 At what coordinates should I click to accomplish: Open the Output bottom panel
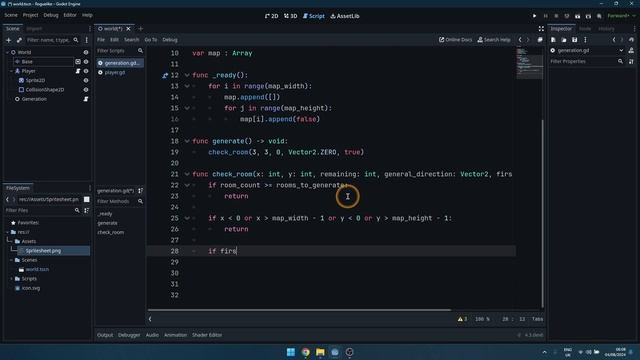[105, 335]
